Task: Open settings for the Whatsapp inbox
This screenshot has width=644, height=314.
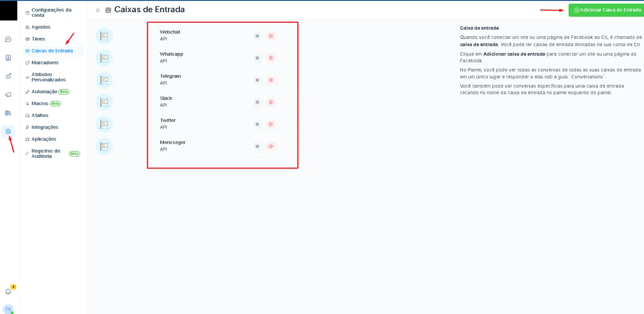Action: click(257, 58)
